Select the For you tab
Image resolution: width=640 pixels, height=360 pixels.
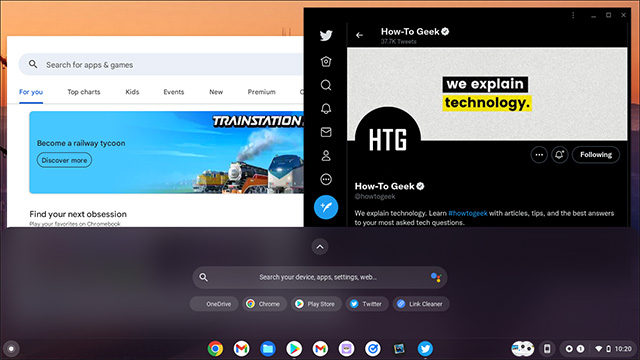pyautogui.click(x=31, y=92)
